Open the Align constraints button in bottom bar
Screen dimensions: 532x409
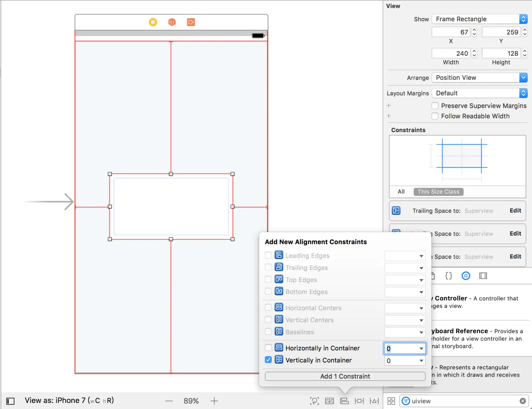click(x=344, y=401)
